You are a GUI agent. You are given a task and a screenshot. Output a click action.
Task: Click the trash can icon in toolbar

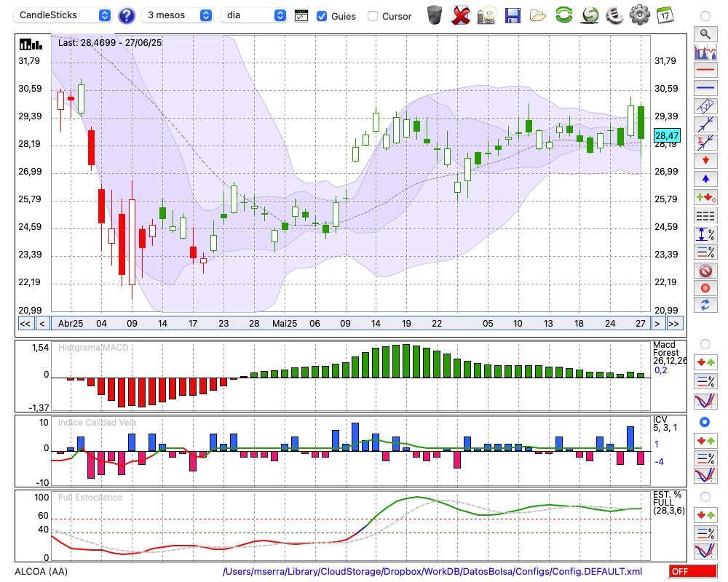pyautogui.click(x=435, y=15)
